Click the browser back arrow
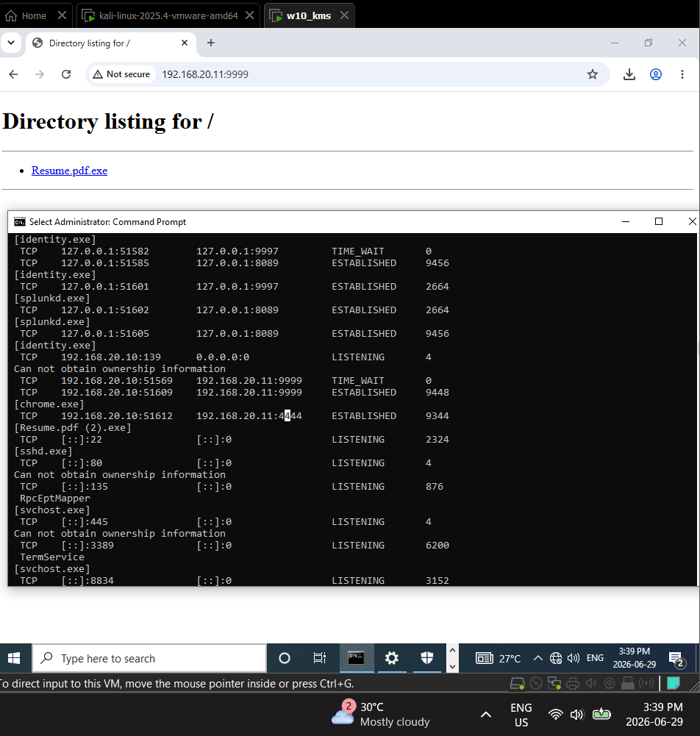Screen dimensions: 700x736 [x=14, y=74]
